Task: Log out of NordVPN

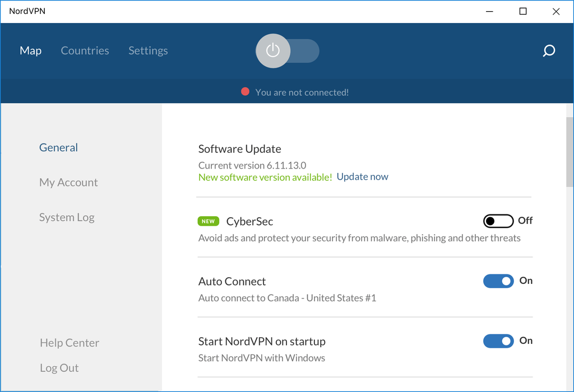Action: click(59, 367)
